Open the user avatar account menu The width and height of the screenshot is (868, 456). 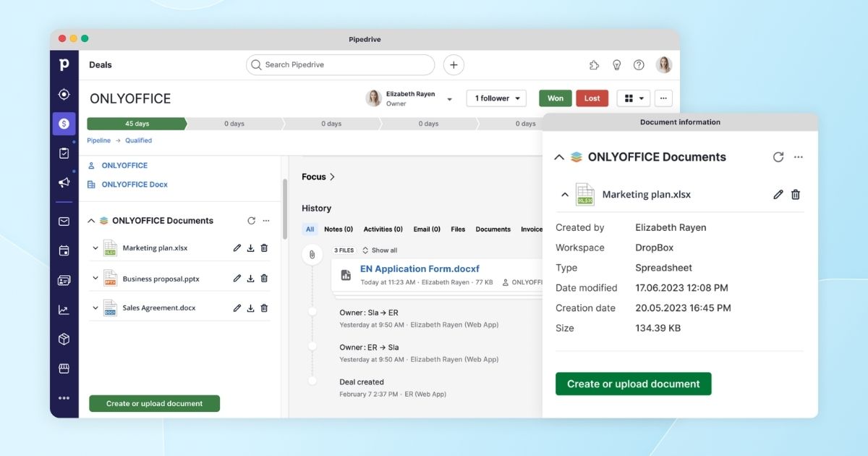[664, 65]
